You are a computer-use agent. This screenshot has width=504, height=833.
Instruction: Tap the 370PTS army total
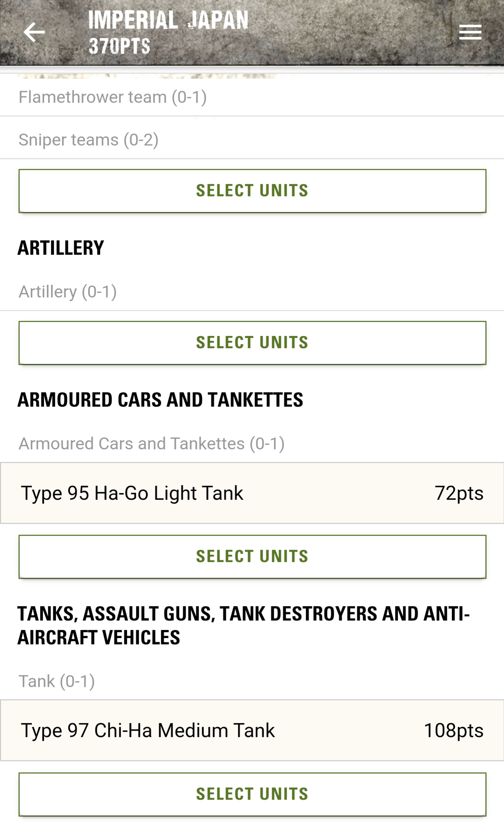119,46
